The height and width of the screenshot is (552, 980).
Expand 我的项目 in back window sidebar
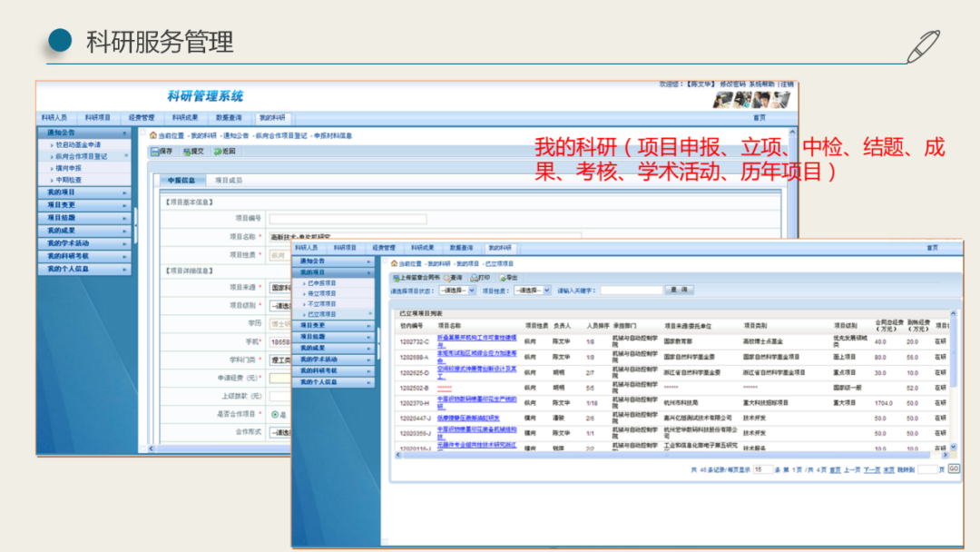coord(83,192)
